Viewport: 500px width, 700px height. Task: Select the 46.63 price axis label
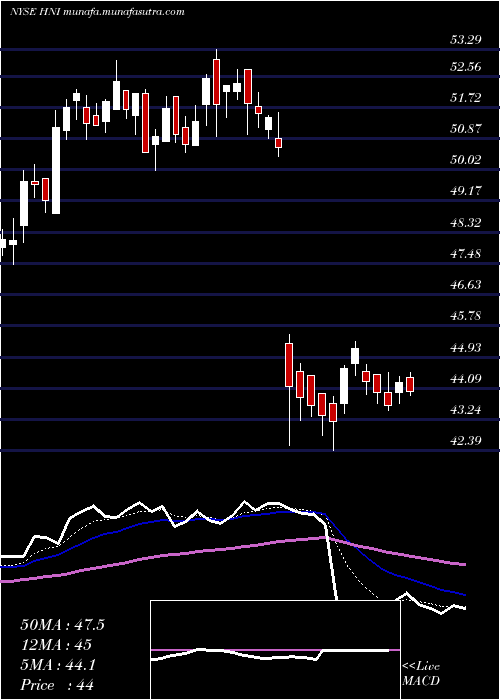tap(465, 285)
